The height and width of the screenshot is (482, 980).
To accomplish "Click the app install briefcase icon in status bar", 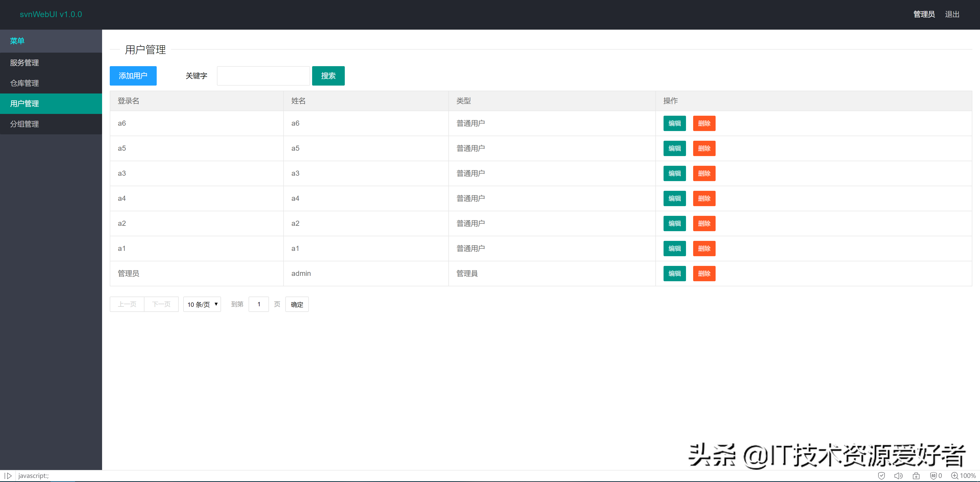I will coord(916,476).
